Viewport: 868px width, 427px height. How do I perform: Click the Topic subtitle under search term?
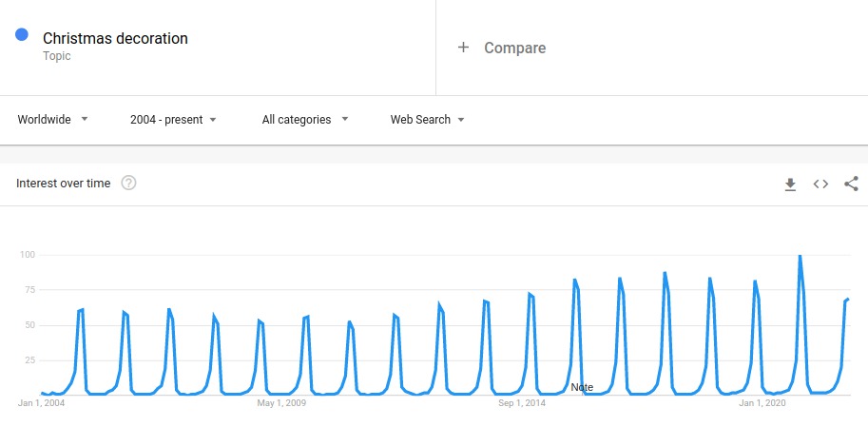click(x=56, y=56)
